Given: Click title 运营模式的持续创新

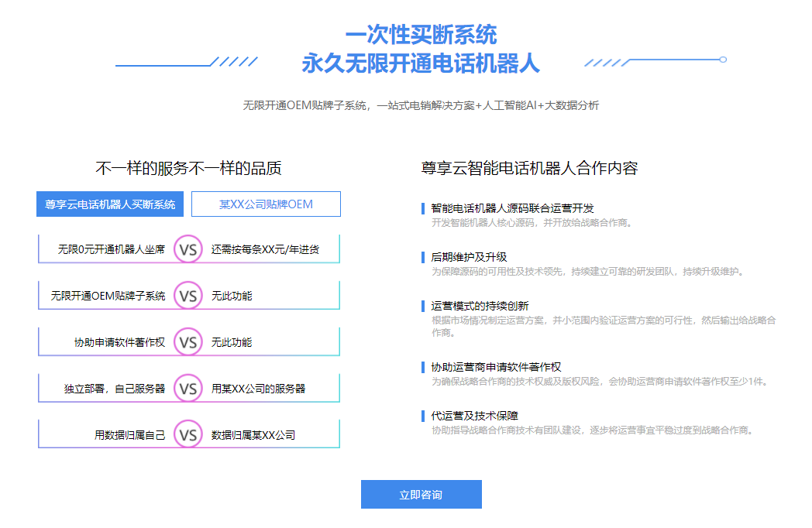Looking at the screenshot, I should pyautogui.click(x=480, y=306).
